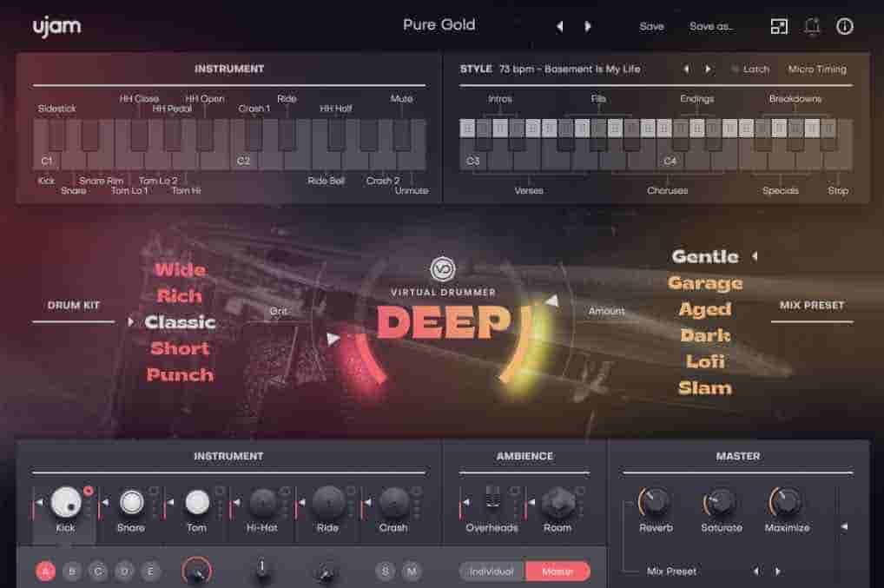Select the Ride cymbal instrument icon

click(x=328, y=502)
